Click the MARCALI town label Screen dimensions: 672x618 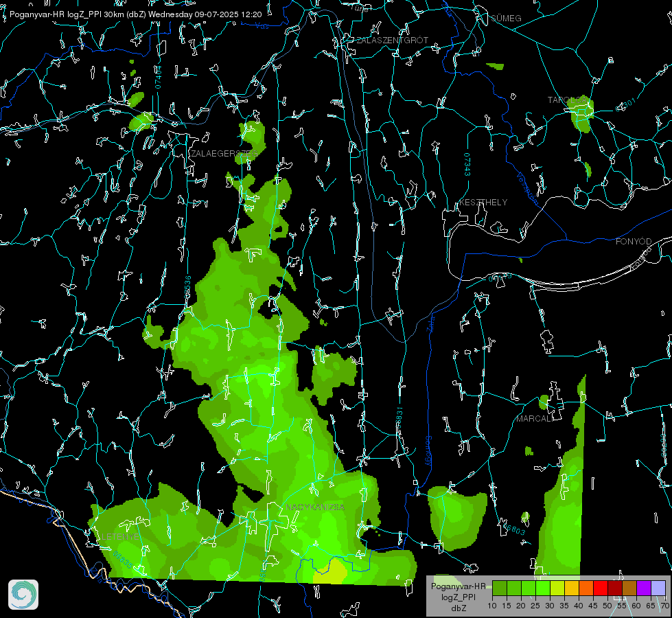[535, 419]
